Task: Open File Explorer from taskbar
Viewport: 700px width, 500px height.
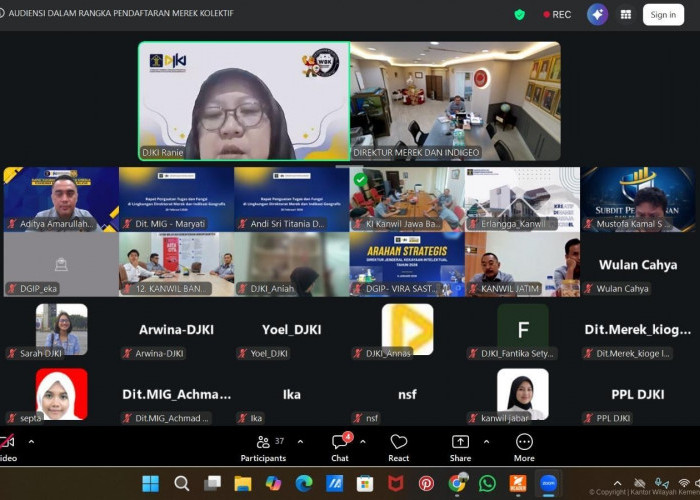Action: pos(243,483)
